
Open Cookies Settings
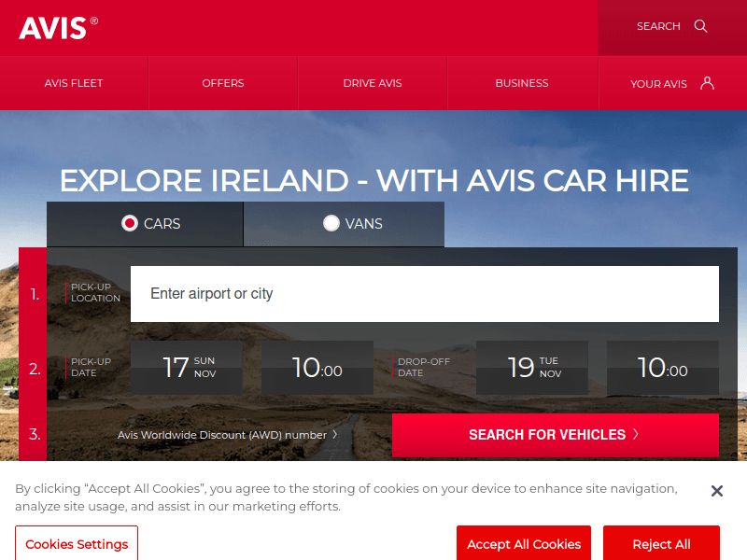[x=77, y=544]
